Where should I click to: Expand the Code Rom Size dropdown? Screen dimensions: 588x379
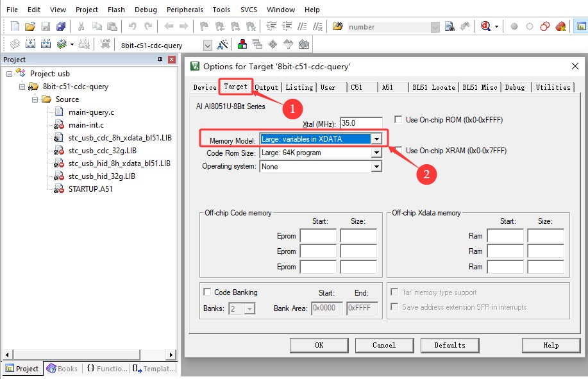376,153
